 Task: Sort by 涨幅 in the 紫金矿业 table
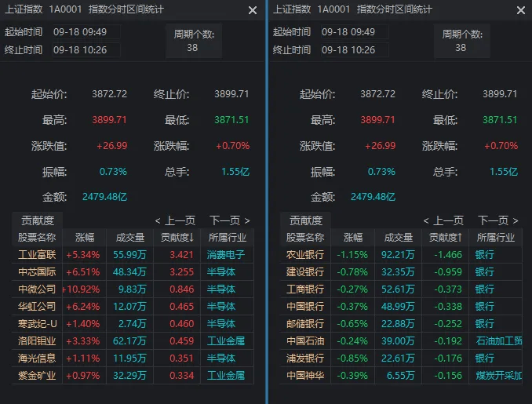point(84,237)
